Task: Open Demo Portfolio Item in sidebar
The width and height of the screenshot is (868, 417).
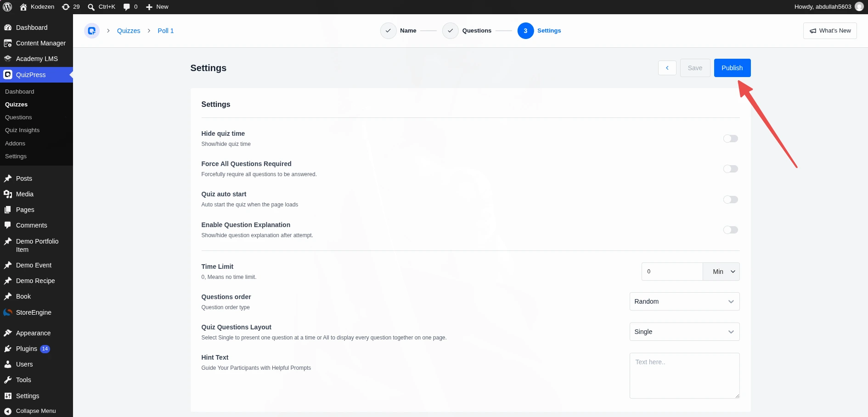Action: 36,245
